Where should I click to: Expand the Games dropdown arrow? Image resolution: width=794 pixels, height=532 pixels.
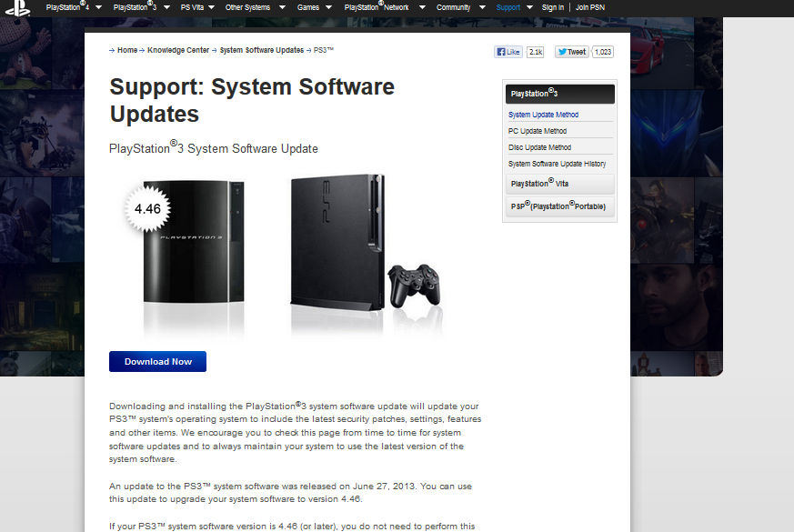(328, 7)
